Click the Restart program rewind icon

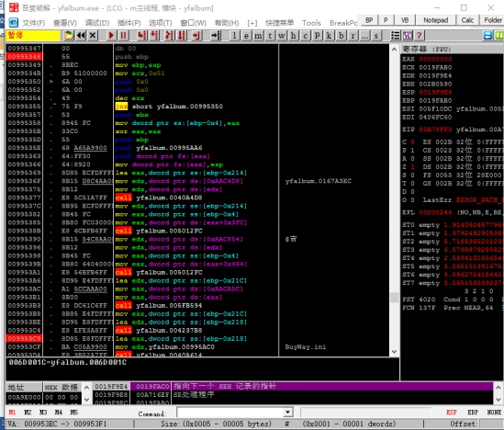pyautogui.click(x=81, y=36)
